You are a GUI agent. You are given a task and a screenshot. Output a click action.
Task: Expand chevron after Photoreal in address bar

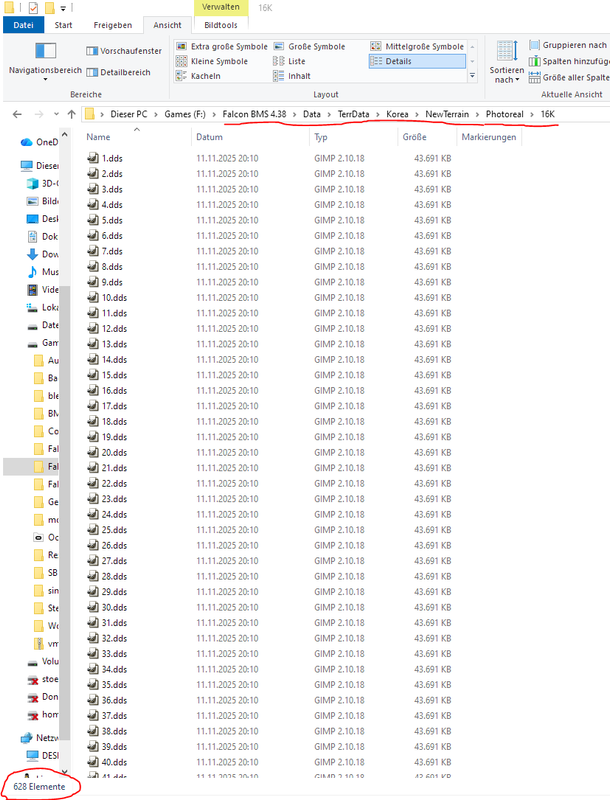531,114
